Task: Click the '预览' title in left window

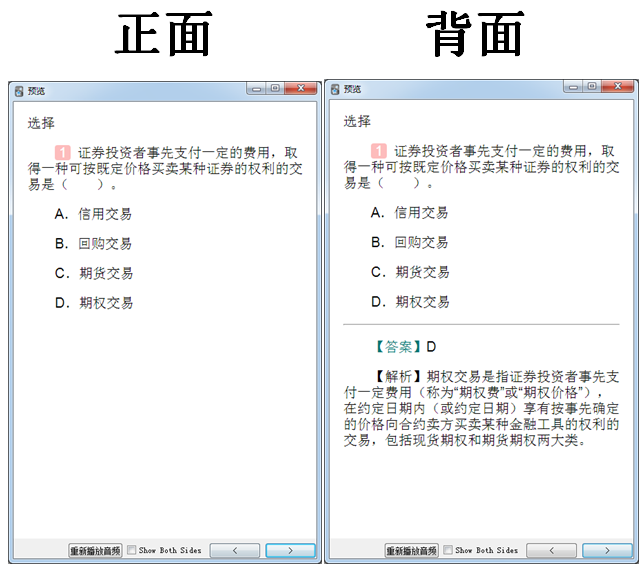Action: click(36, 91)
